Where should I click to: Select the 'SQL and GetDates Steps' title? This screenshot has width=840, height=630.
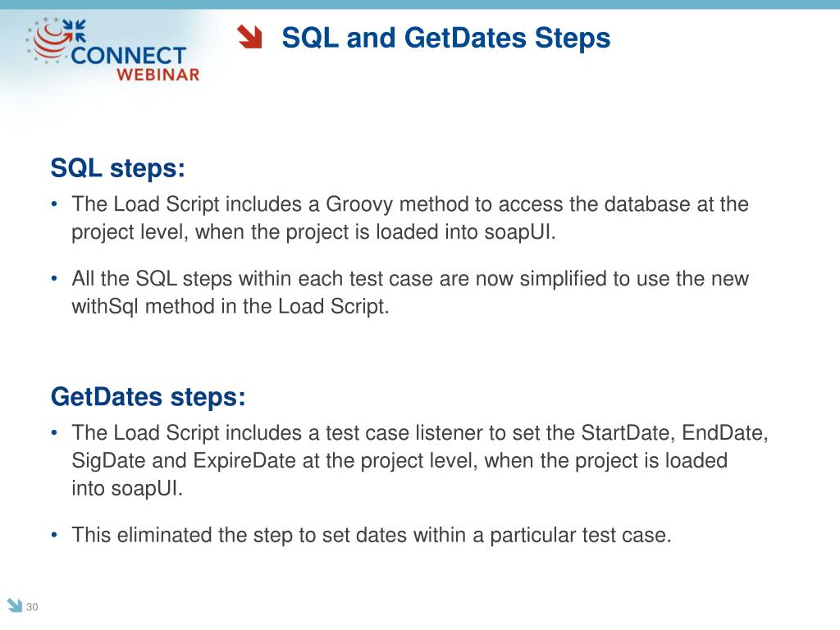coord(445,38)
